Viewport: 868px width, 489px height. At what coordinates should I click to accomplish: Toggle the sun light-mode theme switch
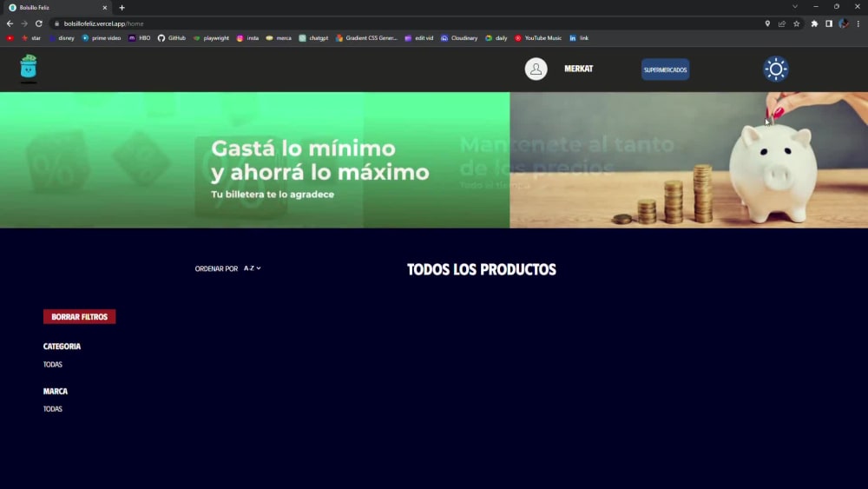click(x=775, y=69)
